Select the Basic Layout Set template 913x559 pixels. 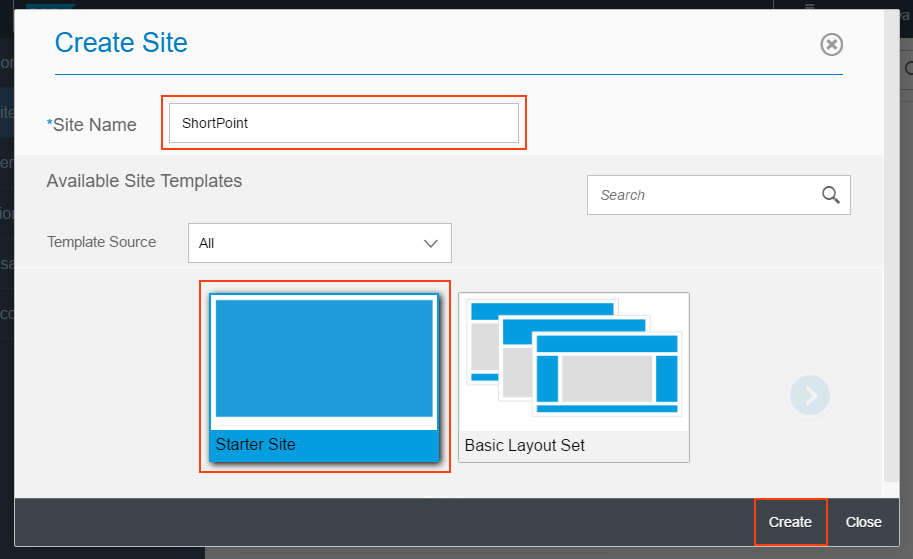click(x=574, y=377)
